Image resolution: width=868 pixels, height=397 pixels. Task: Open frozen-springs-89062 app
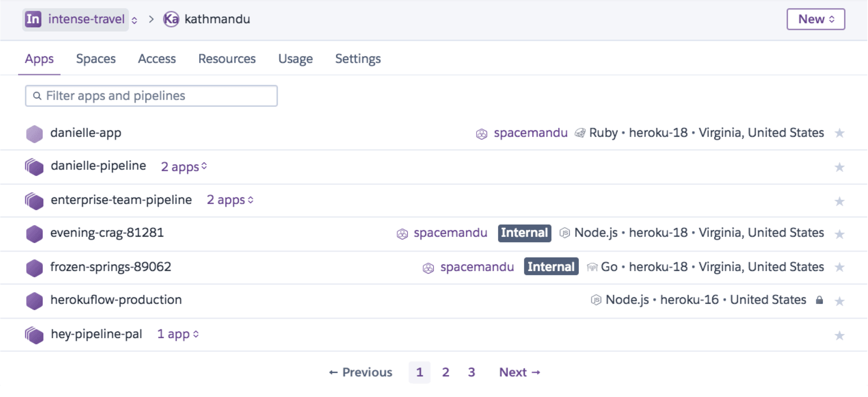coord(111,267)
